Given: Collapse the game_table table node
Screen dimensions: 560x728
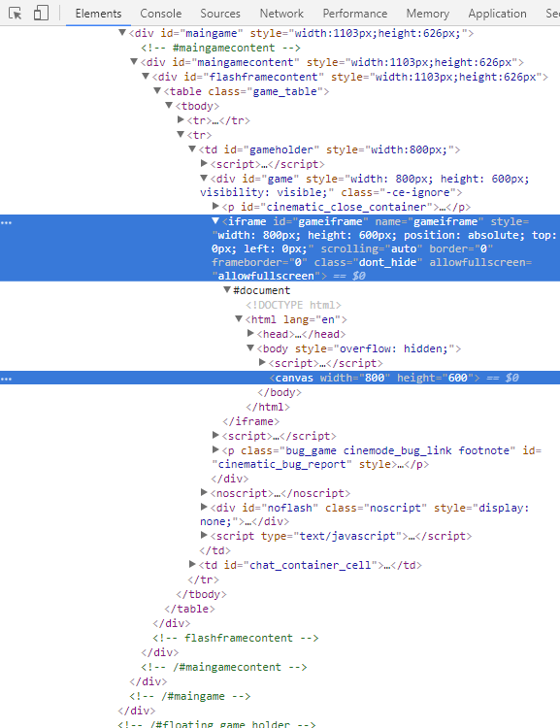Looking at the screenshot, I should tap(157, 90).
